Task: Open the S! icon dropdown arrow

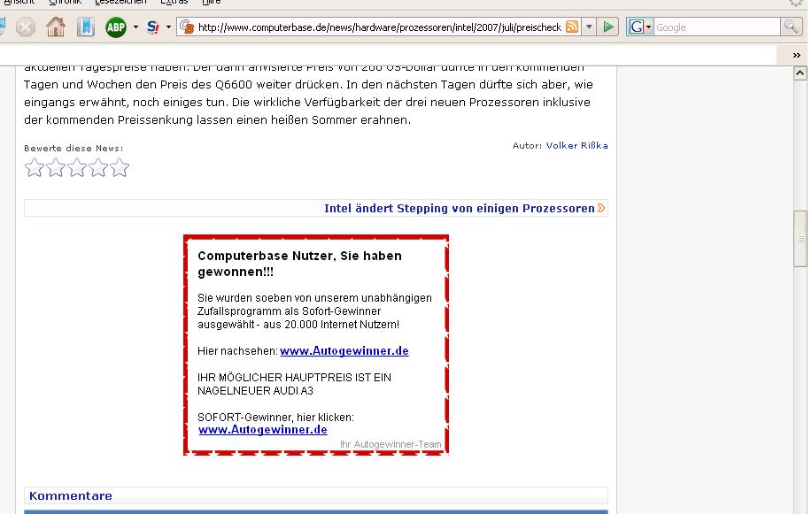Action: (x=168, y=27)
